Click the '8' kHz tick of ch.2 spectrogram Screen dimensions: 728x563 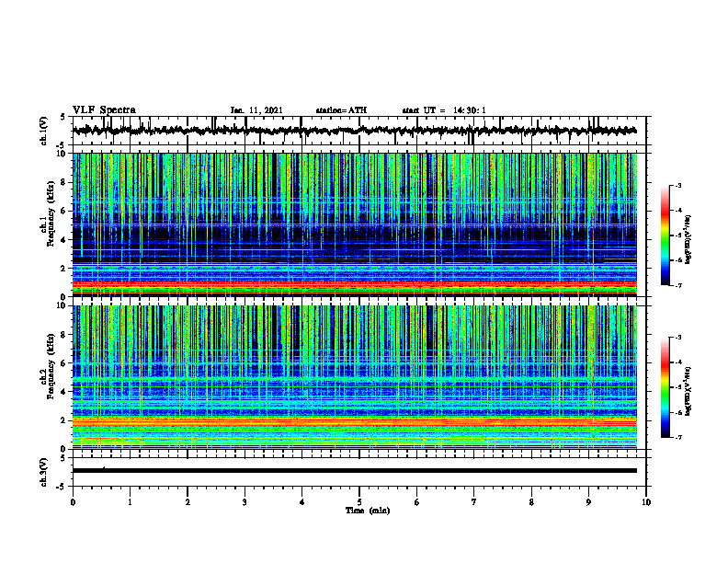pos(64,335)
